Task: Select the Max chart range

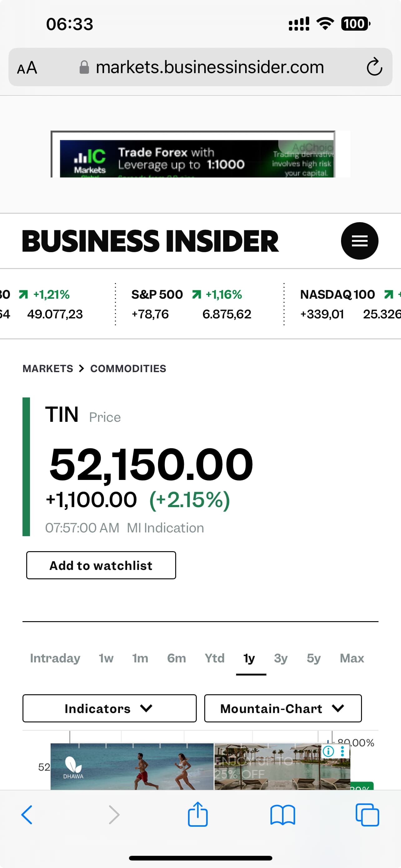Action: [352, 658]
